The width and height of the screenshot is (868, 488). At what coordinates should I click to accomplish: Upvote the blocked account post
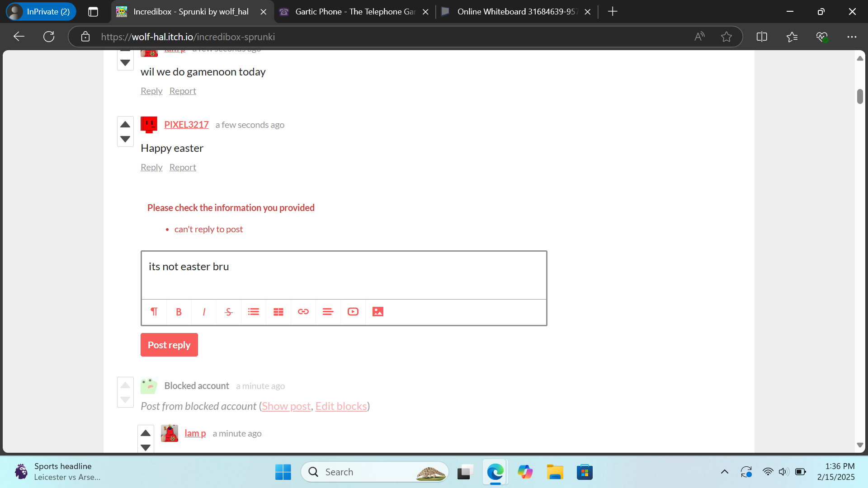pyautogui.click(x=125, y=385)
